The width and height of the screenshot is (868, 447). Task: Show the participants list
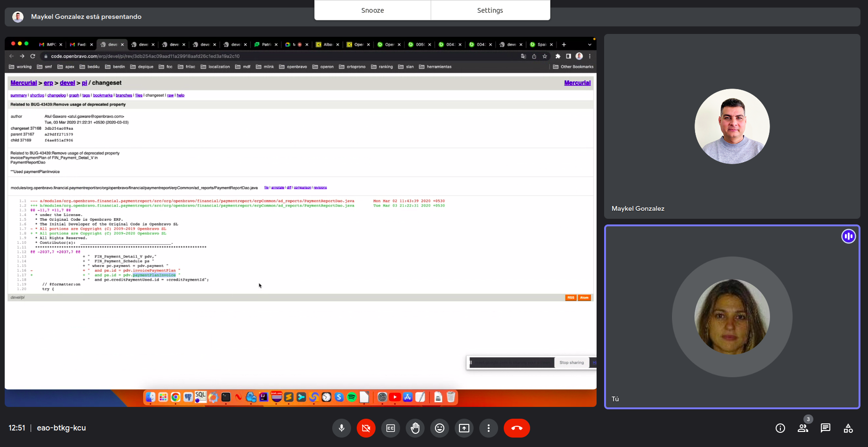[803, 428]
